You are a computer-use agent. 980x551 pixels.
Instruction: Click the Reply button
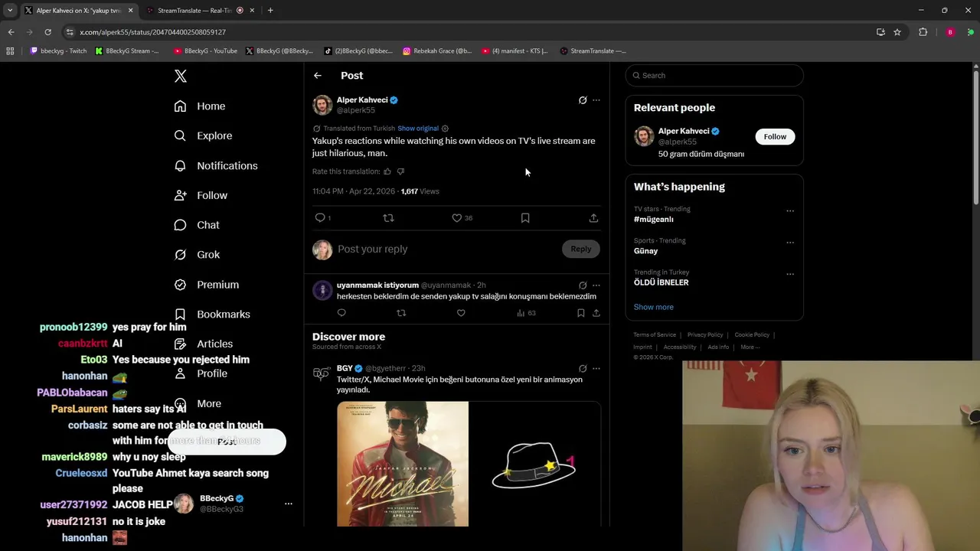coord(581,249)
